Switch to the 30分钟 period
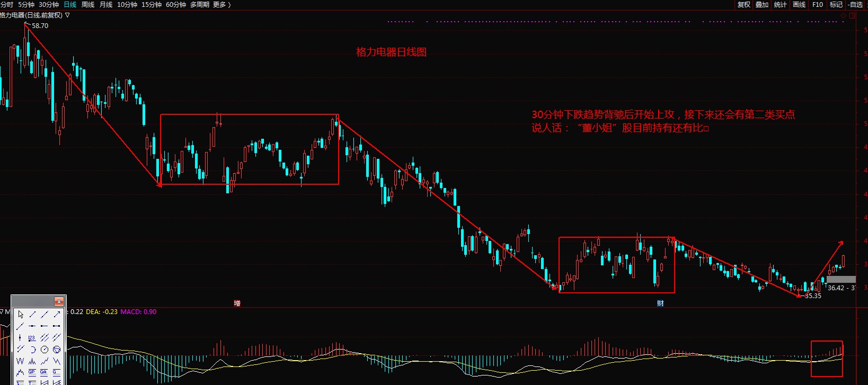 [49, 4]
